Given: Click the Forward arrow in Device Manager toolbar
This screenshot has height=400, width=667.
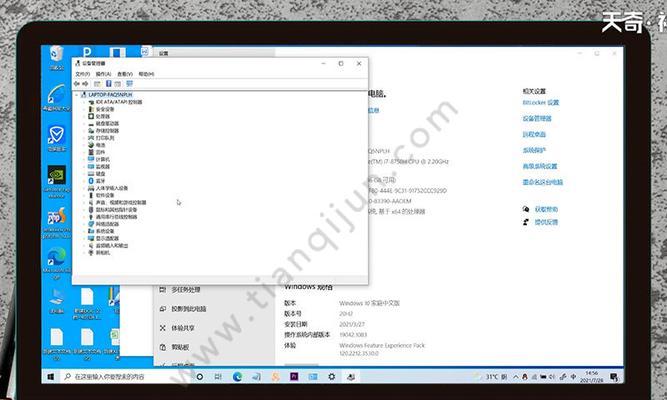Looking at the screenshot, I should point(85,84).
